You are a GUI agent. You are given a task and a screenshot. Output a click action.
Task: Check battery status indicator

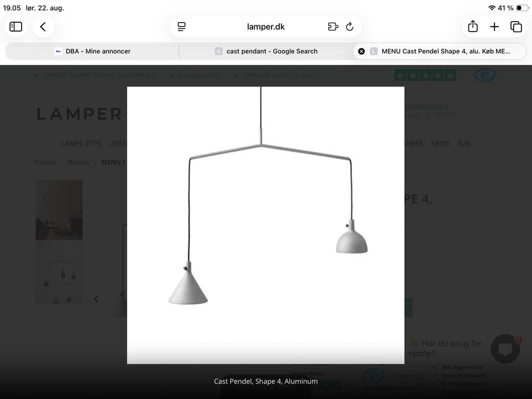coord(522,8)
